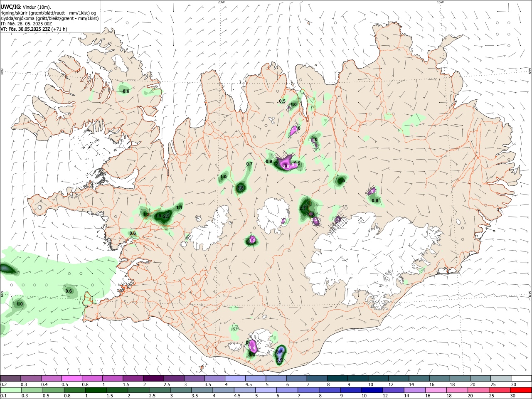
Task: Click the 5.9 value on the southern blue cell
Action: click(x=279, y=360)
